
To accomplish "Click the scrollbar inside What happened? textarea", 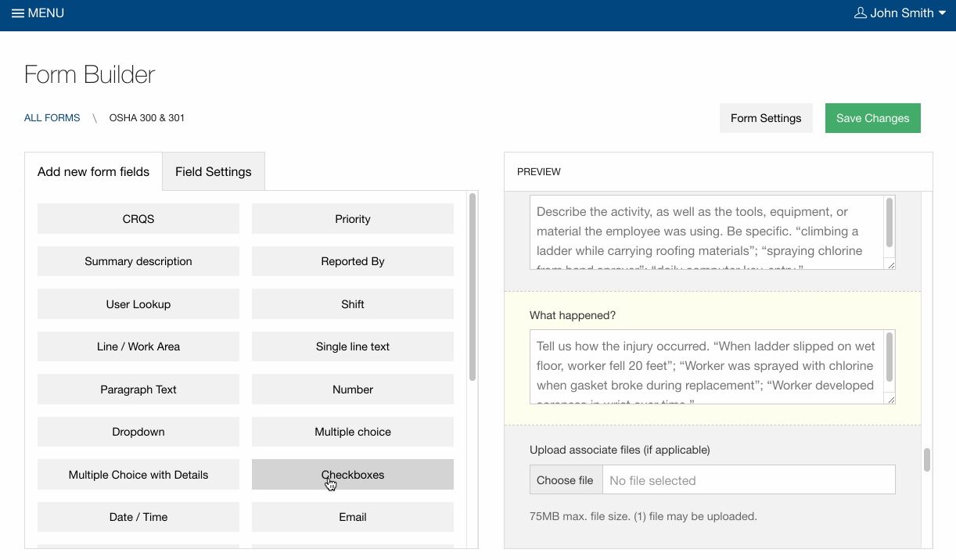I will coord(890,358).
